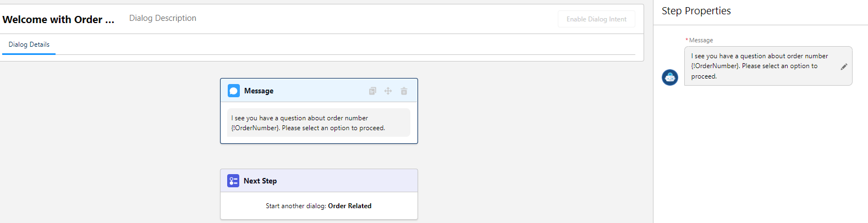Click the Welcome with Order dialog title
The height and width of the screenshot is (223, 868).
point(58,20)
